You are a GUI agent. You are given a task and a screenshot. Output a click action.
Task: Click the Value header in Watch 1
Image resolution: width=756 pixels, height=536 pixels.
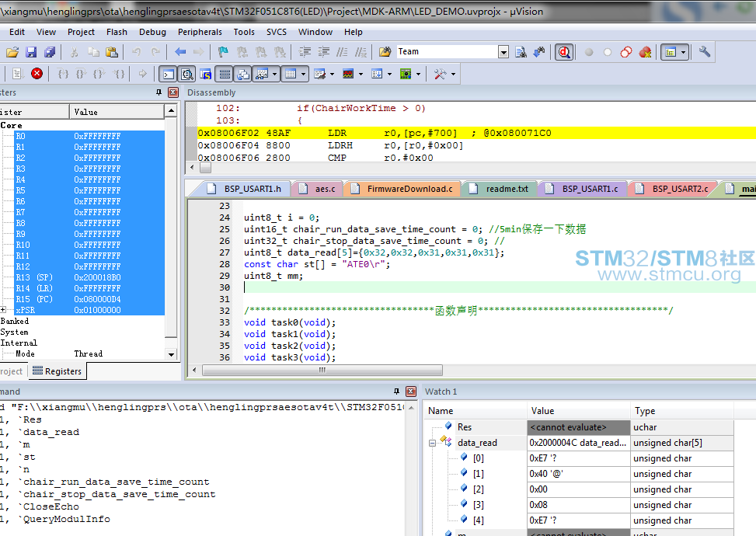(x=579, y=411)
